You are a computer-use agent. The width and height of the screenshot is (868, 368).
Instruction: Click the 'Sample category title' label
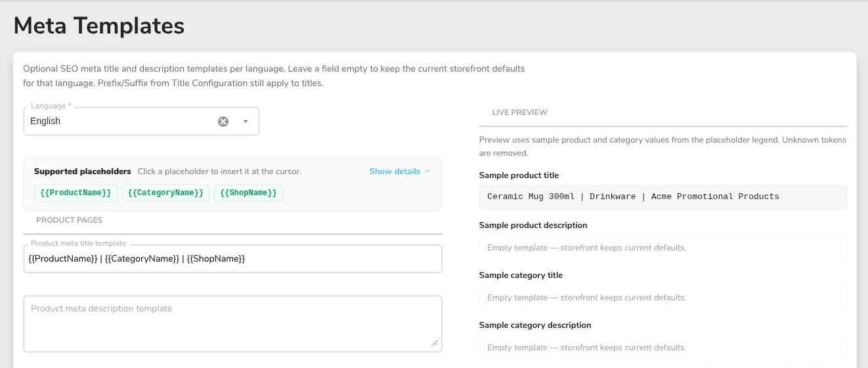521,275
